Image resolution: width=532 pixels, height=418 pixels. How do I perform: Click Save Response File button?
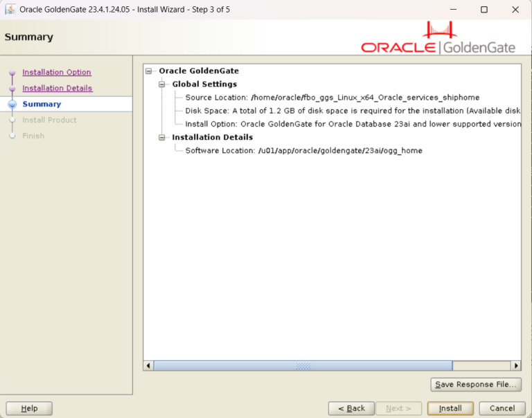pyautogui.click(x=476, y=385)
